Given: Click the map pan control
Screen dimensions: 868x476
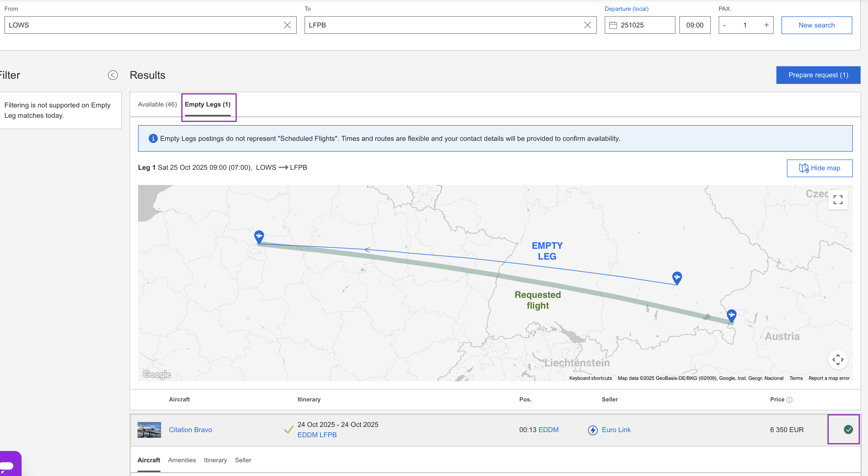Looking at the screenshot, I should (838, 359).
